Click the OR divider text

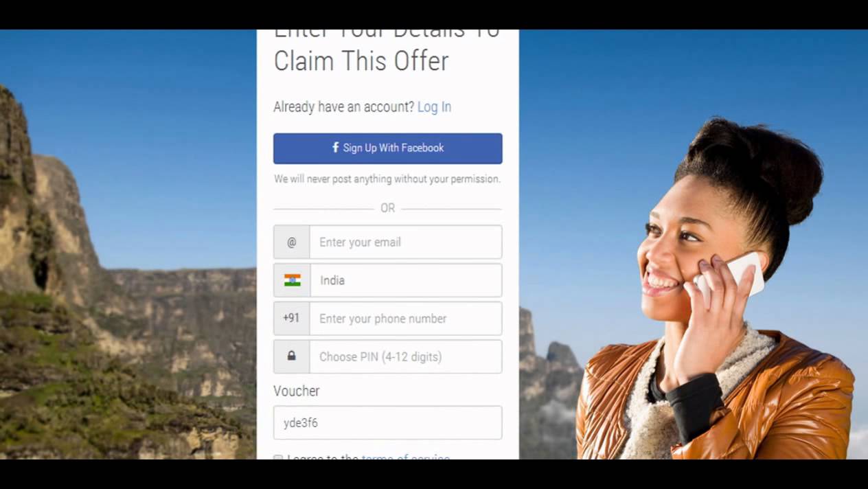point(387,207)
